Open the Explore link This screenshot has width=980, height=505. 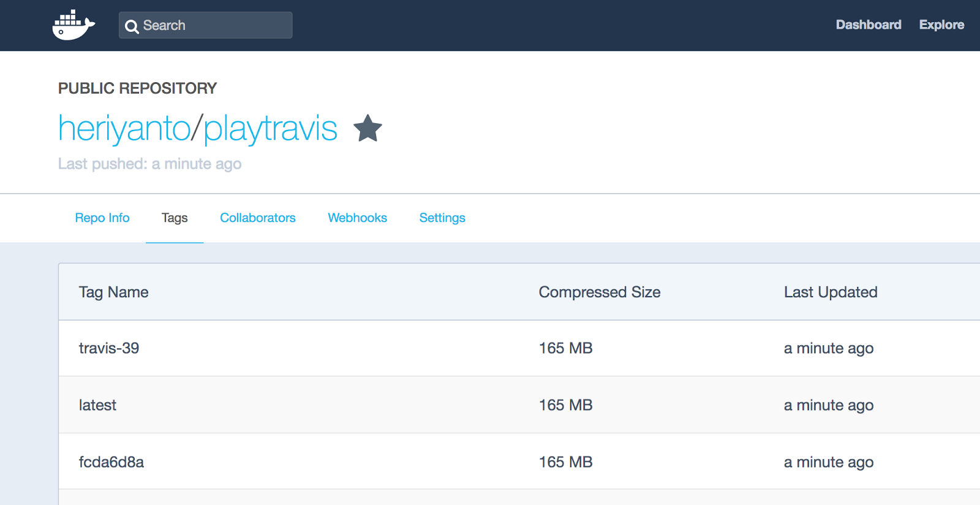[x=941, y=25]
